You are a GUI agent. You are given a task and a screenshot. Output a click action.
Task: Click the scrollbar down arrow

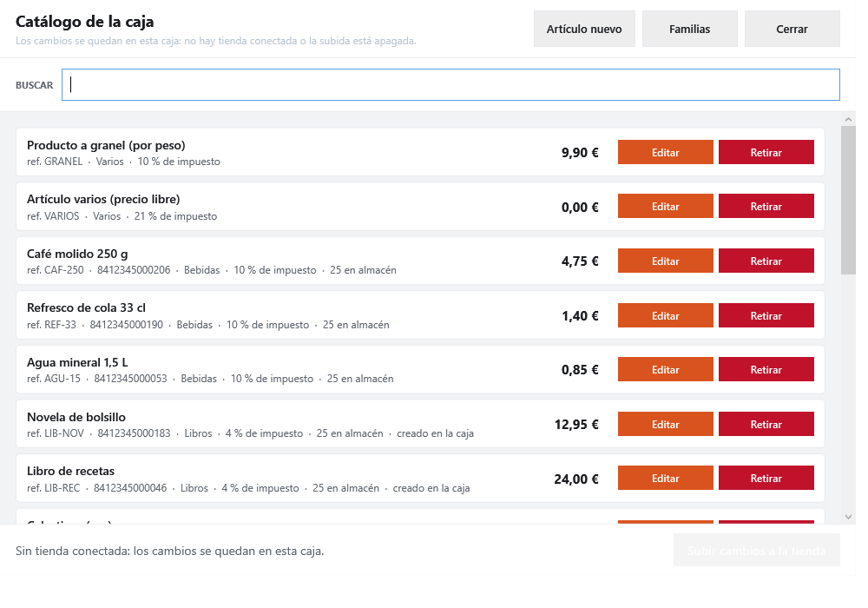[x=848, y=517]
